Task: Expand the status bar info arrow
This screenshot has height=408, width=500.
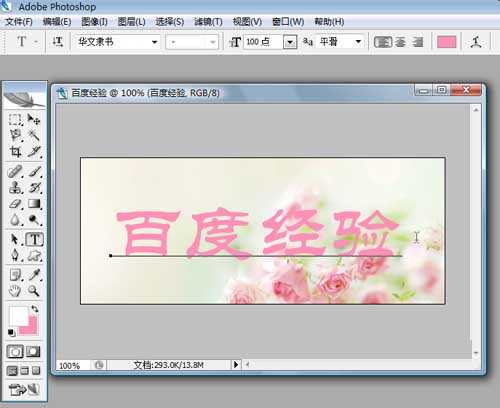Action: [236, 365]
